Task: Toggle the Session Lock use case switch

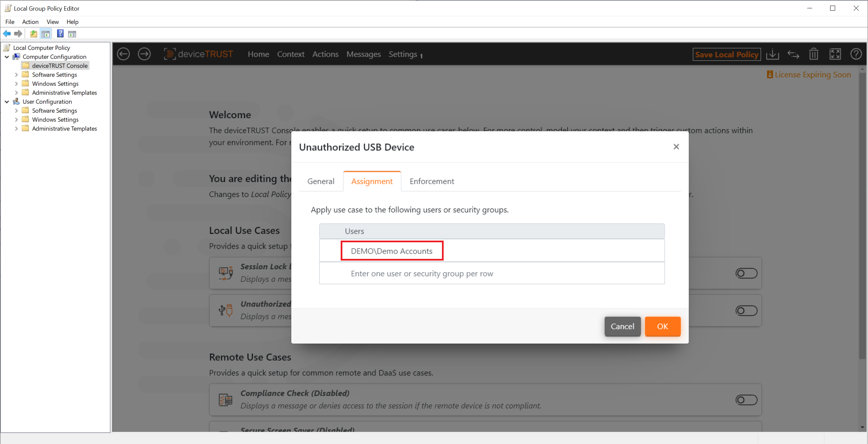Action: coord(746,273)
